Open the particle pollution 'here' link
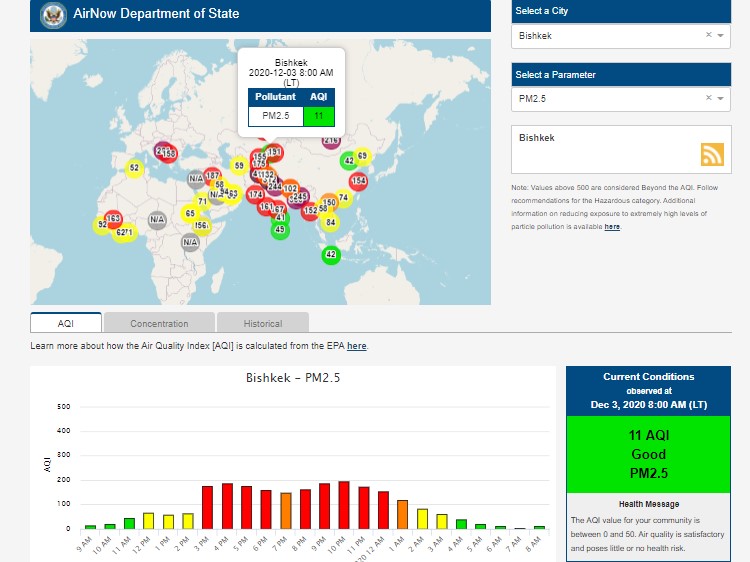750x562 pixels. tap(612, 227)
